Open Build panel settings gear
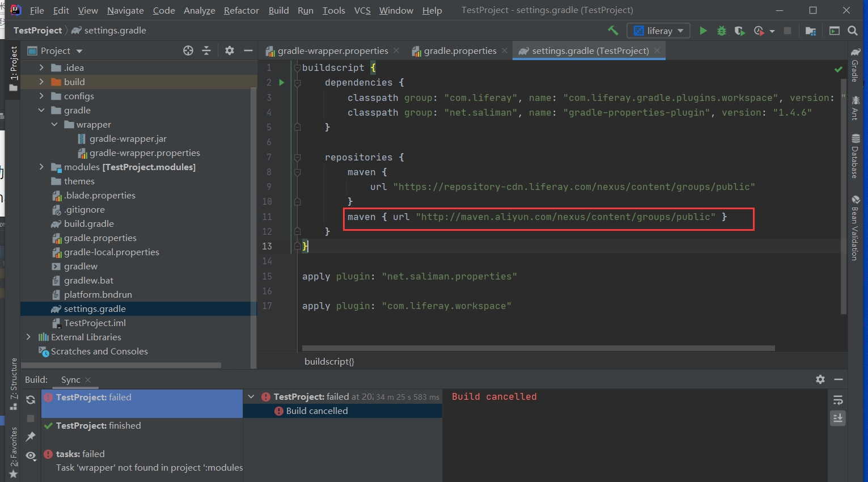 coord(820,379)
